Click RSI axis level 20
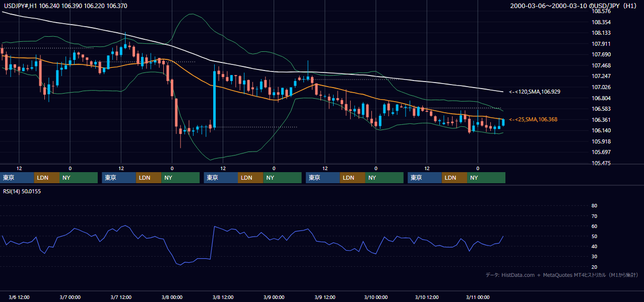 pos(595,267)
